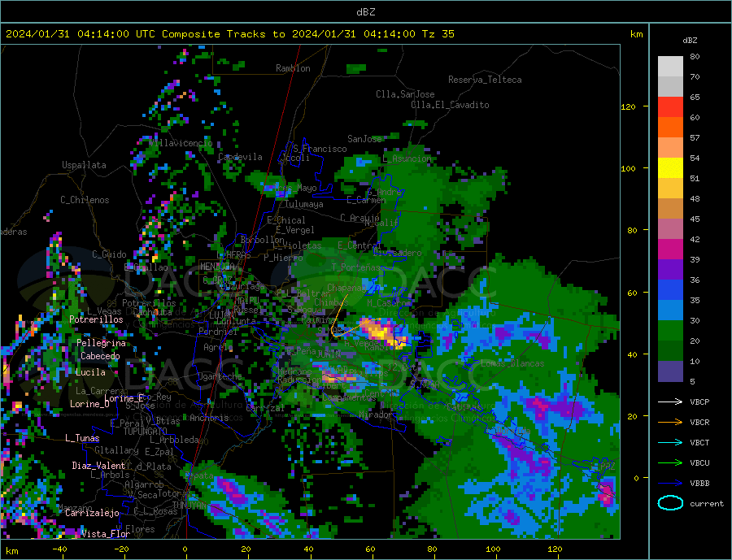Click the VBBB legend label
The height and width of the screenshot is (560, 732).
(x=699, y=484)
